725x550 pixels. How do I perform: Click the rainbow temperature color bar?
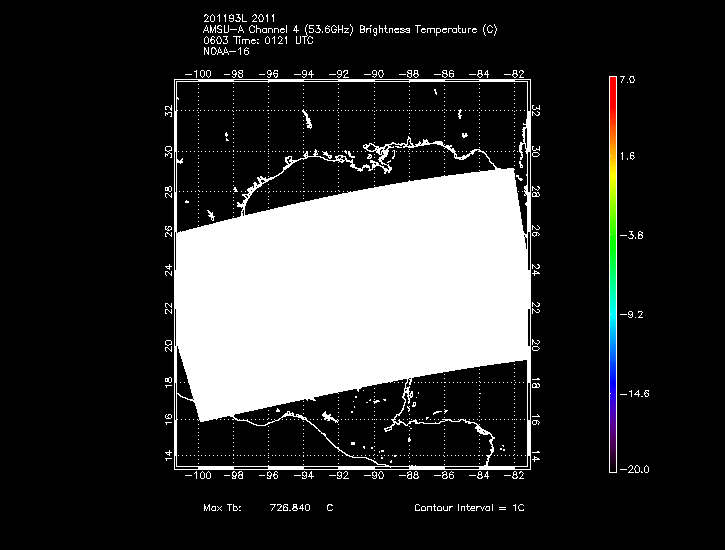(613, 275)
